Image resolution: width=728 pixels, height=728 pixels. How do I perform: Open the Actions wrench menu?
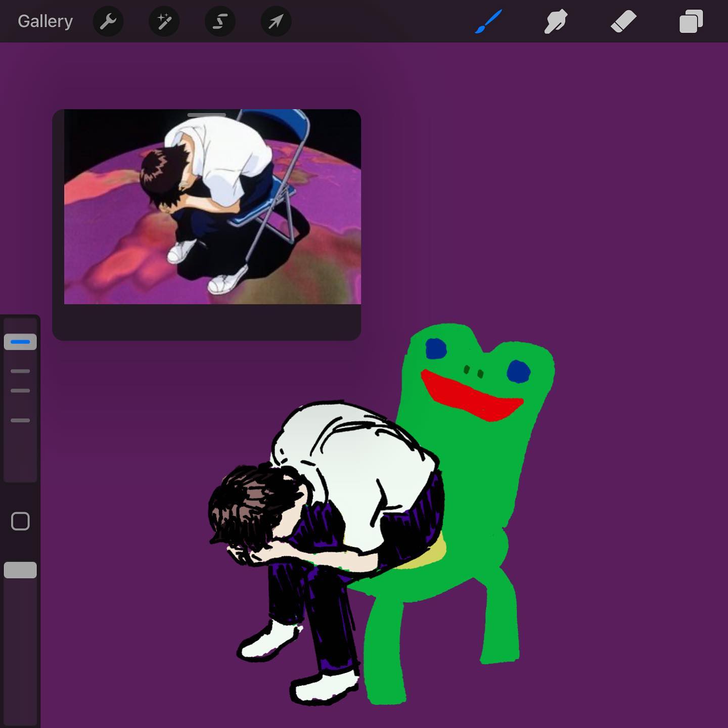click(x=108, y=22)
